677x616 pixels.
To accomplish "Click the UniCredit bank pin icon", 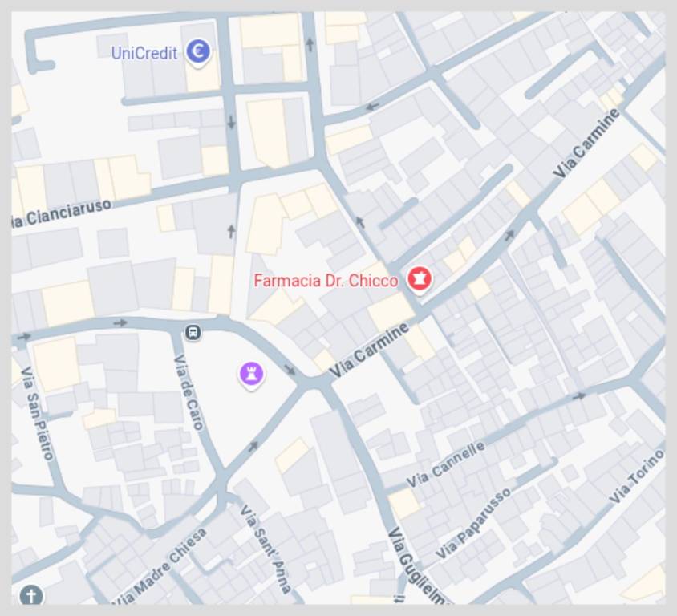I will (x=198, y=52).
